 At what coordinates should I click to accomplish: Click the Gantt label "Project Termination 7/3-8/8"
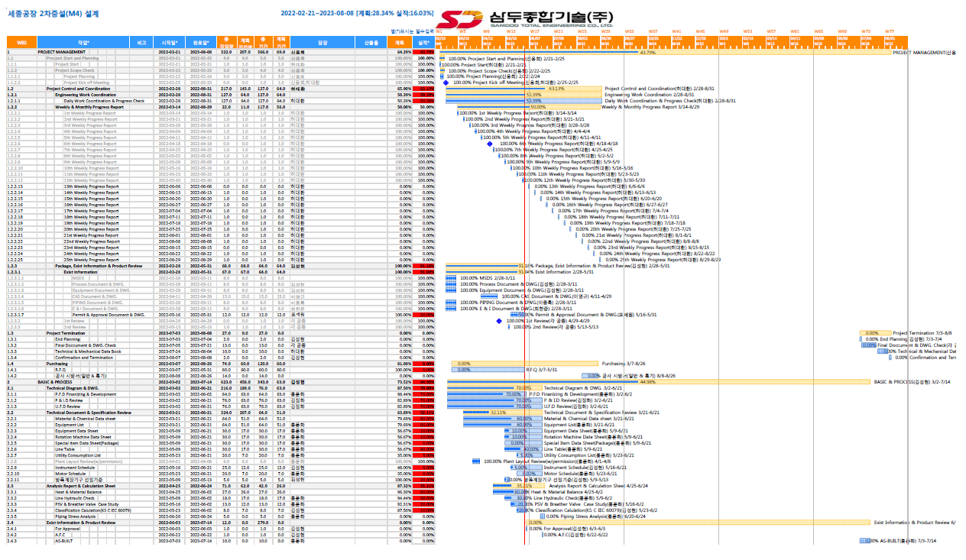922,333
